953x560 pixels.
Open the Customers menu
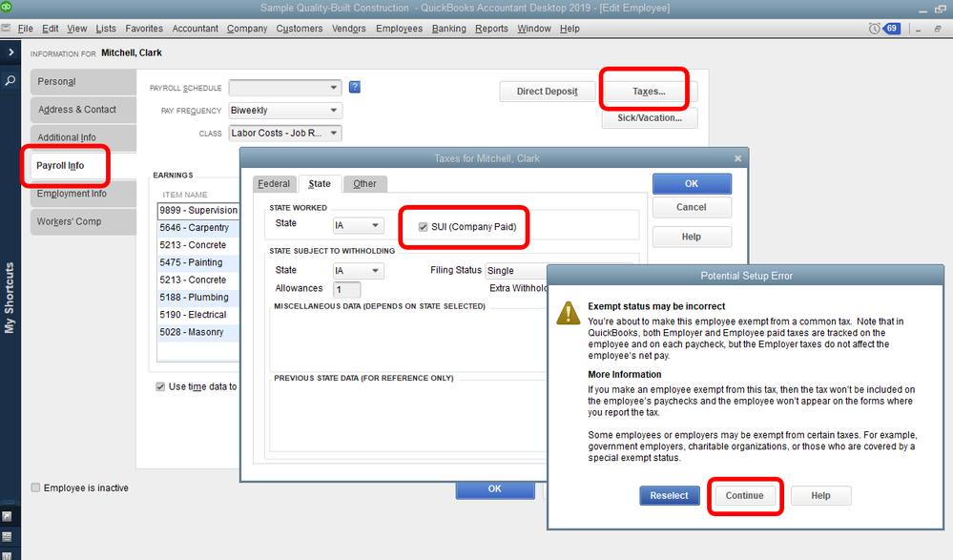tap(300, 29)
